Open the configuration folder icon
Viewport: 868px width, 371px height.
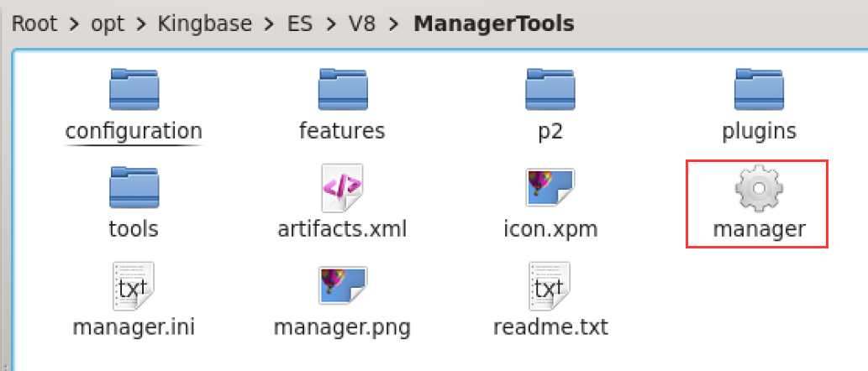click(x=134, y=90)
